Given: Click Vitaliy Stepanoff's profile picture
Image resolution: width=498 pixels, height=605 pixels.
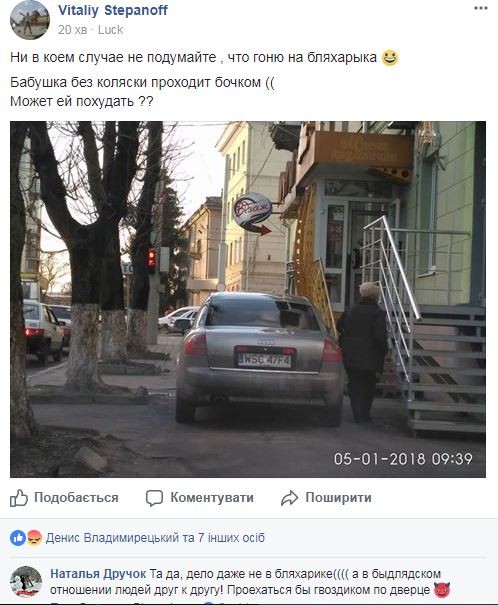Looking at the screenshot, I should [x=30, y=20].
